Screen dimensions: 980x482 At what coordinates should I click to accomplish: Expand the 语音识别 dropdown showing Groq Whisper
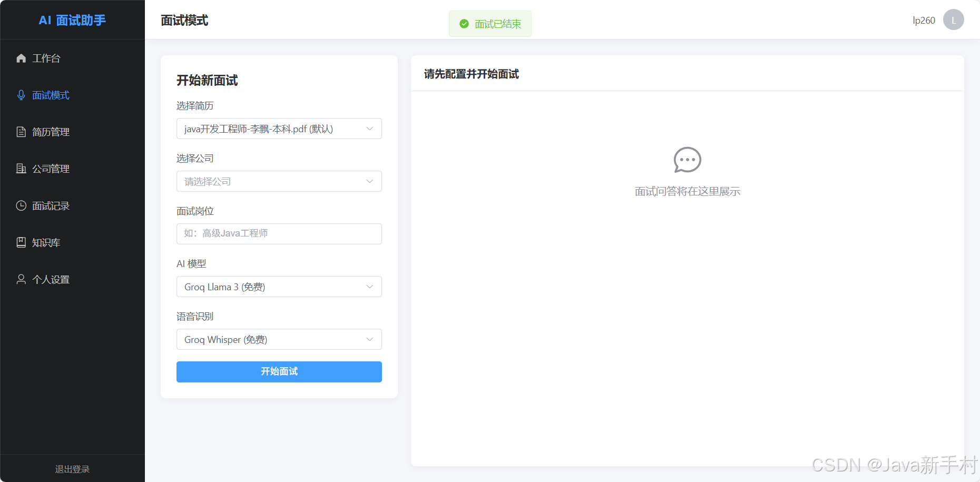[279, 339]
